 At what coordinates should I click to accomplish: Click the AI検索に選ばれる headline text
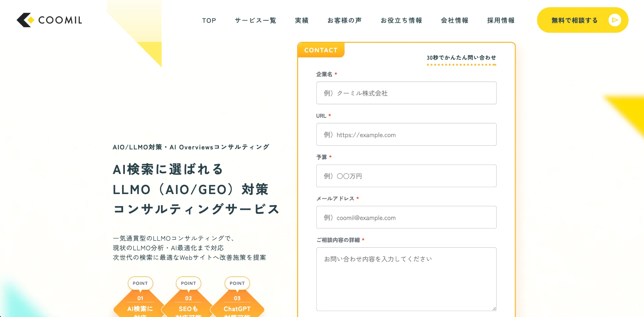click(x=168, y=170)
